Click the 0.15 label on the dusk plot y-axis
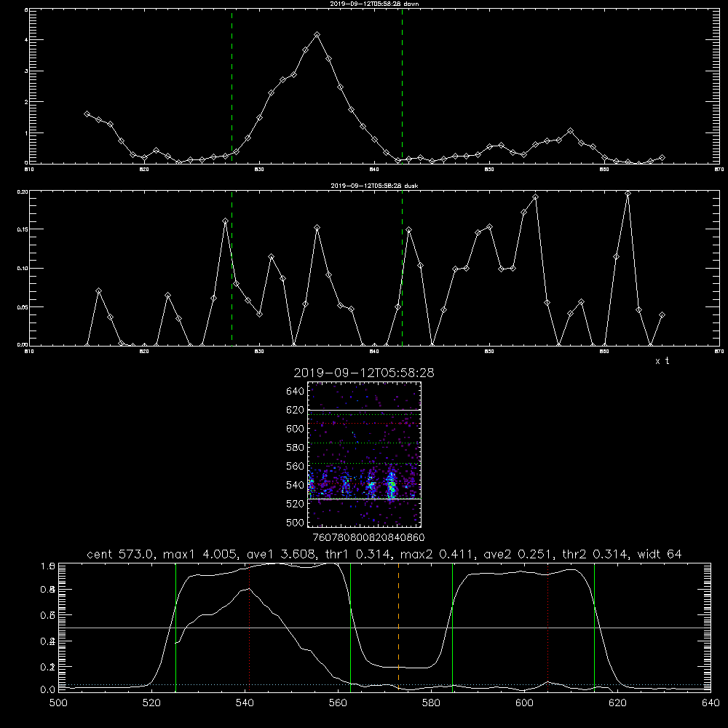The width and height of the screenshot is (728, 728). (x=23, y=229)
